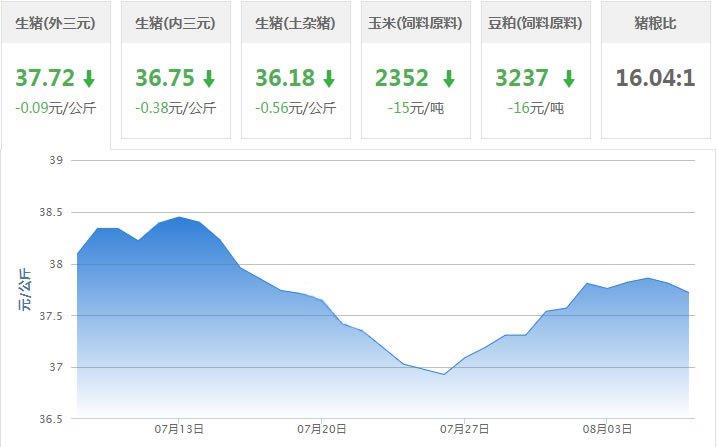The width and height of the screenshot is (717, 447).
Task: Click the down arrow beside 3237
Action: (569, 78)
